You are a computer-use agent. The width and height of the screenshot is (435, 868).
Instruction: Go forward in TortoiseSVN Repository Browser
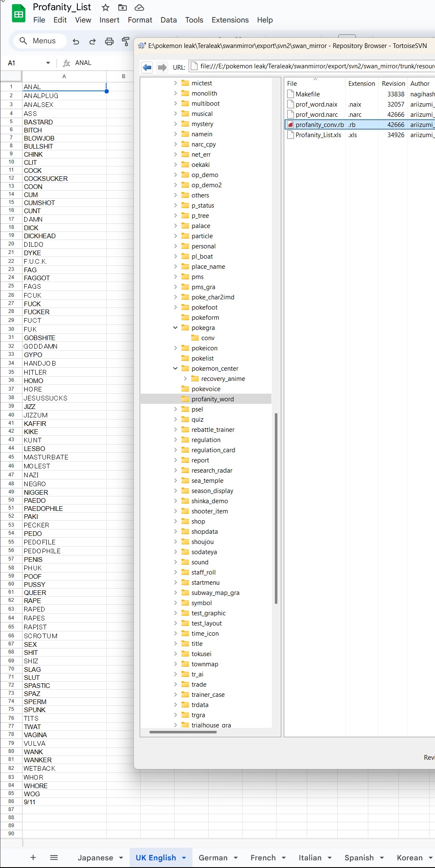tap(162, 67)
